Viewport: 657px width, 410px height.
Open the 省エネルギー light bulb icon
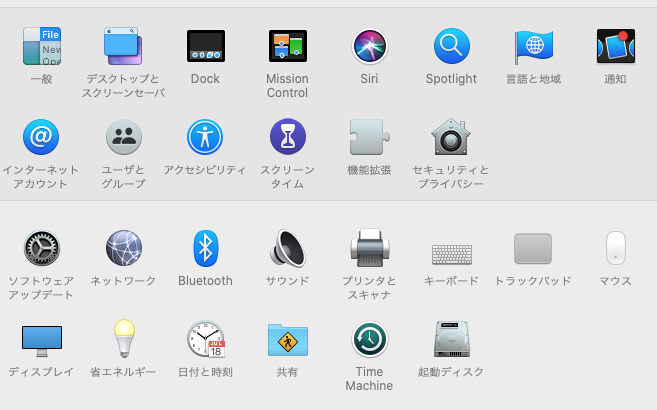pyautogui.click(x=124, y=338)
